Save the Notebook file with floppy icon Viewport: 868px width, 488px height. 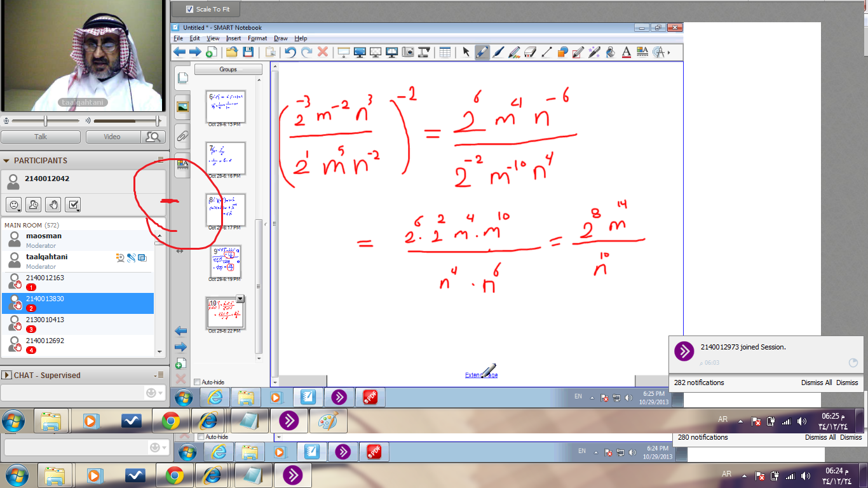pos(248,52)
